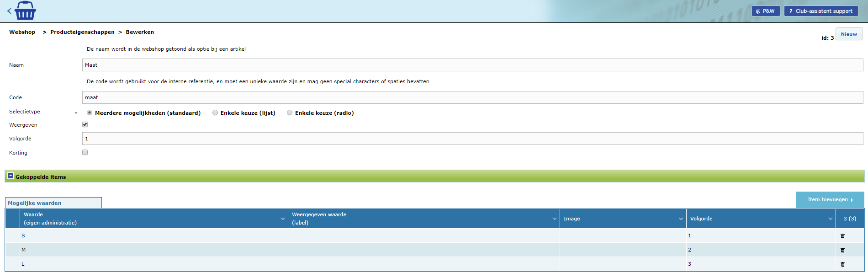This screenshot has height=273, width=868.
Task: Open the Weergegeven waarde column dropdown
Action: [554, 219]
